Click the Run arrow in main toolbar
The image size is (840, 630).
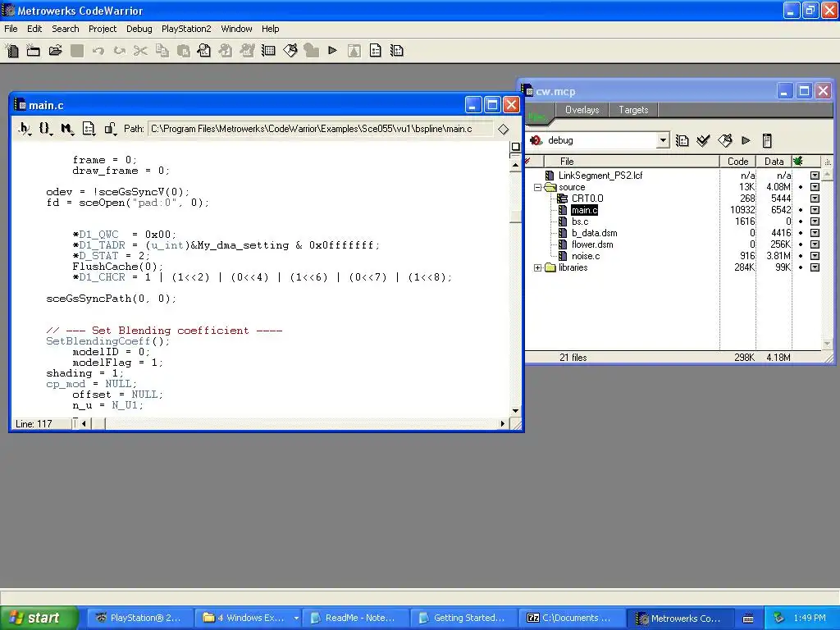point(333,51)
